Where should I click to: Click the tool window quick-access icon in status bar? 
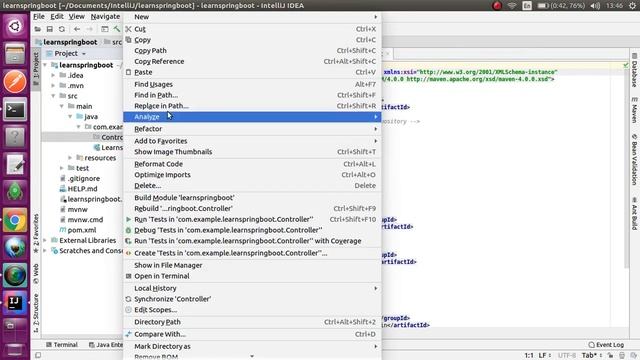tap(38, 355)
